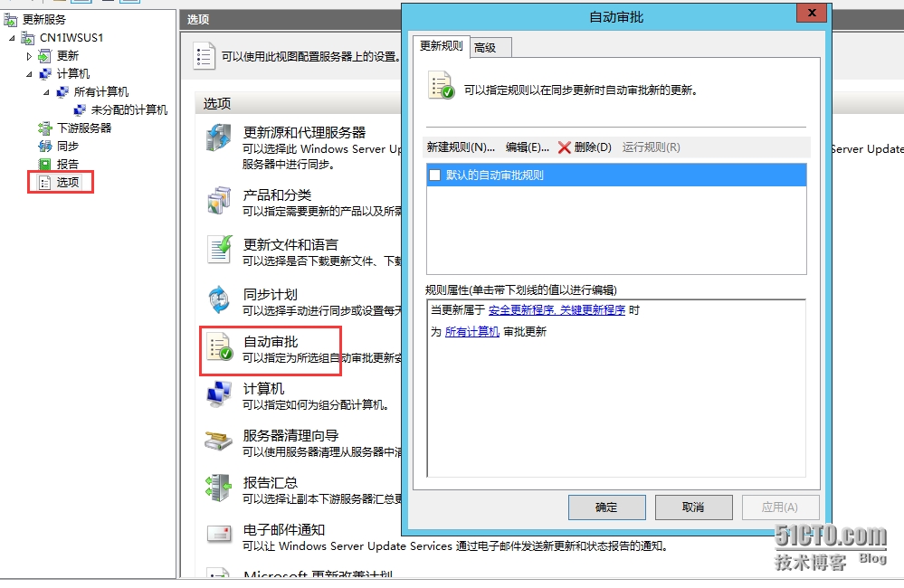Open the 更新文件和语言 icon
The width and height of the screenshot is (904, 588).
219,250
